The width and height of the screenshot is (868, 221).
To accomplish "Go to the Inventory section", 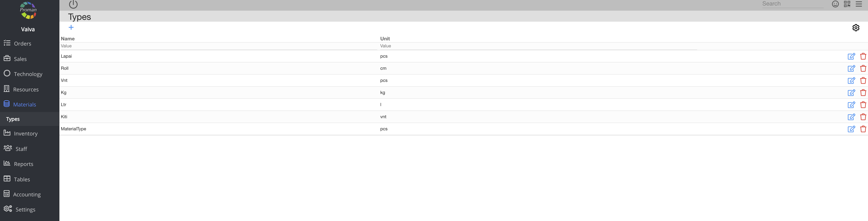I will [x=26, y=134].
